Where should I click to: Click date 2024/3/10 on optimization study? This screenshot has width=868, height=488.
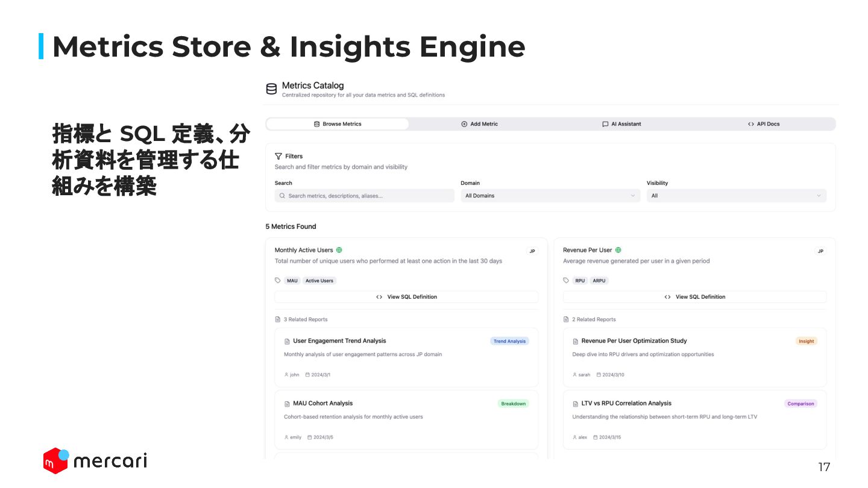611,375
